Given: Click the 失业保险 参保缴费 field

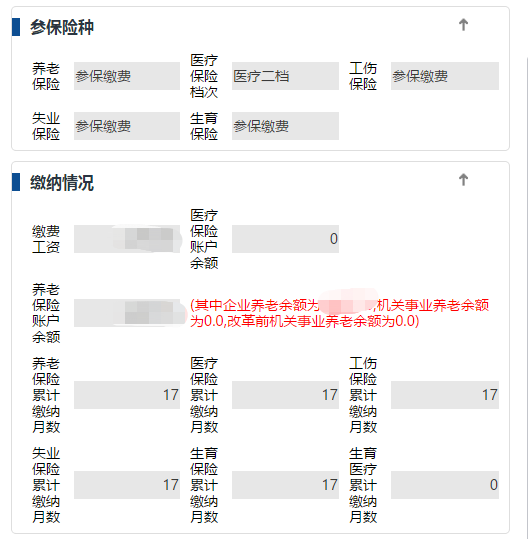Looking at the screenshot, I should [x=127, y=126].
